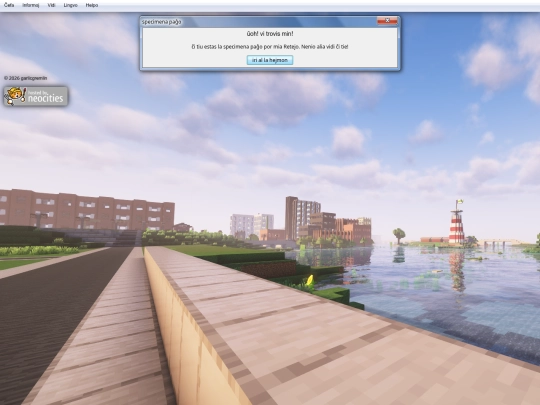The image size is (540, 405).
Task: Open the Vidi menu
Action: click(51, 5)
